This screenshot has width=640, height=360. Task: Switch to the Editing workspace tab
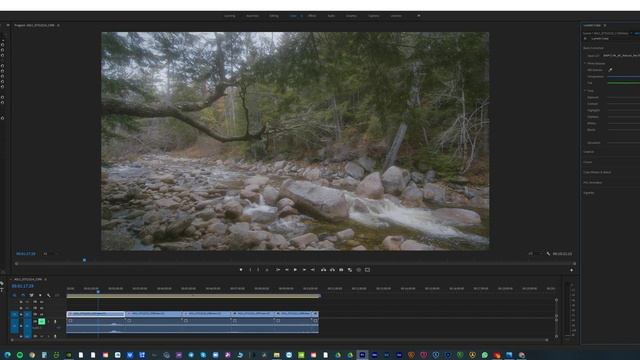click(x=273, y=16)
